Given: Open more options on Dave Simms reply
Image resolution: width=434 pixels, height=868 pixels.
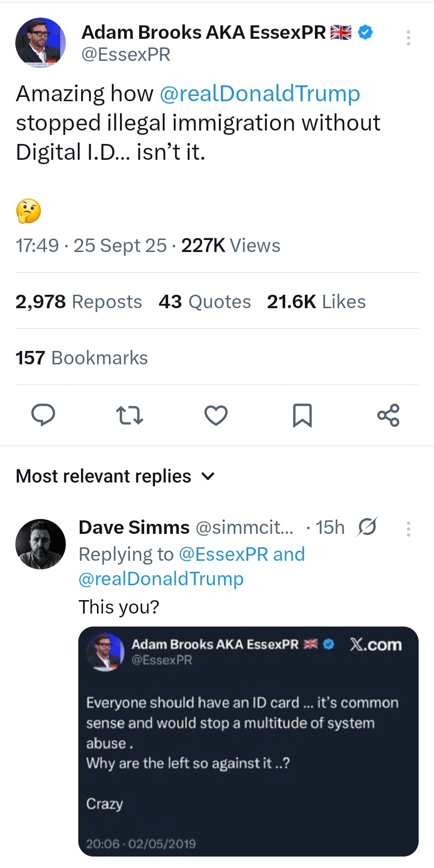Looking at the screenshot, I should point(409,529).
